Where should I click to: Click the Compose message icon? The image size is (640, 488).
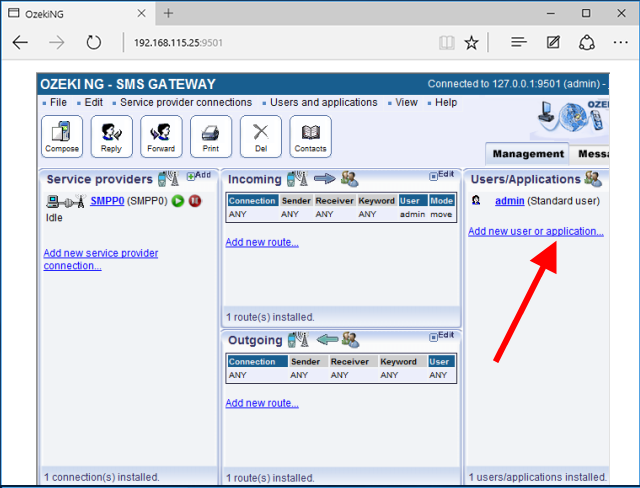[x=62, y=136]
